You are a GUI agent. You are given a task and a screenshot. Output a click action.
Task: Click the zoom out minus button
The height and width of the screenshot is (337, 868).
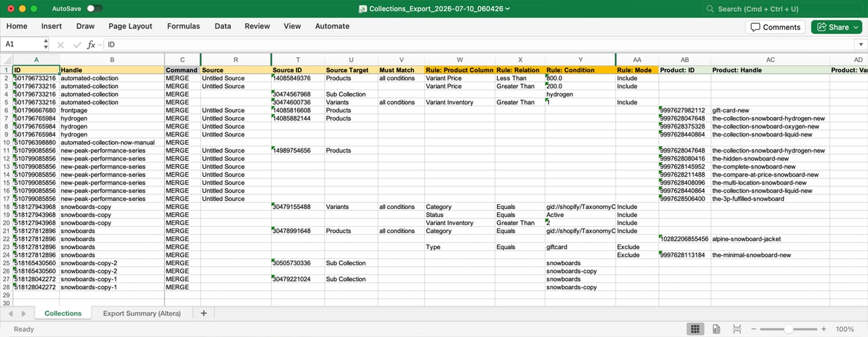pyautogui.click(x=753, y=329)
